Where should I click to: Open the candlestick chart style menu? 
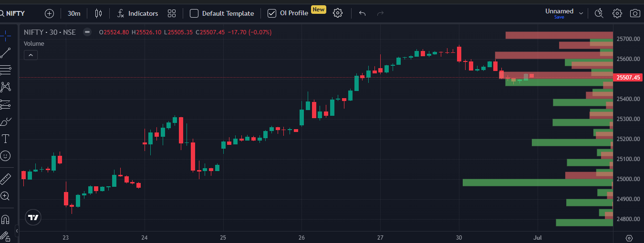point(98,13)
